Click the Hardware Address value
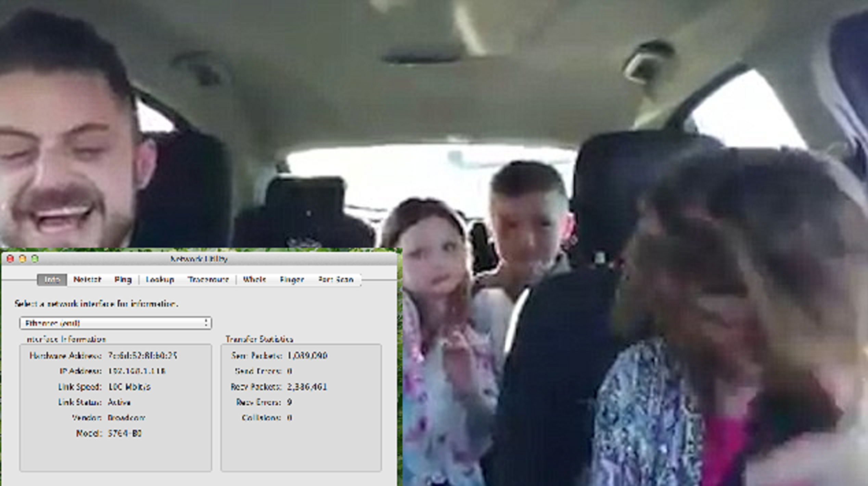This screenshot has height=486, width=868. click(x=142, y=356)
